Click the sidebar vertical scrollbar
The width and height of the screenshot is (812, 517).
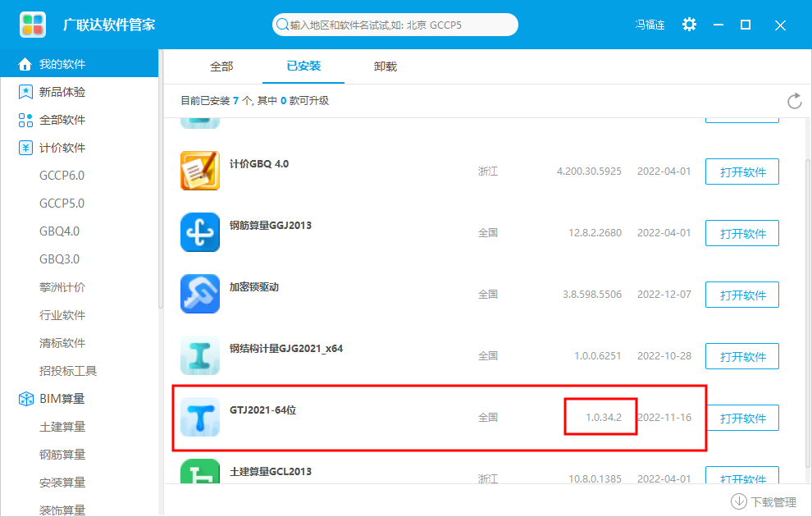click(x=161, y=180)
